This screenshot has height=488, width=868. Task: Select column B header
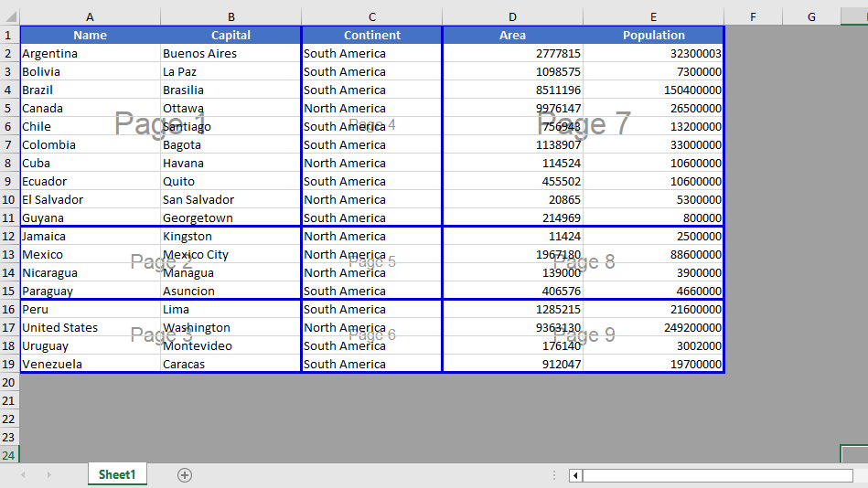[230, 17]
